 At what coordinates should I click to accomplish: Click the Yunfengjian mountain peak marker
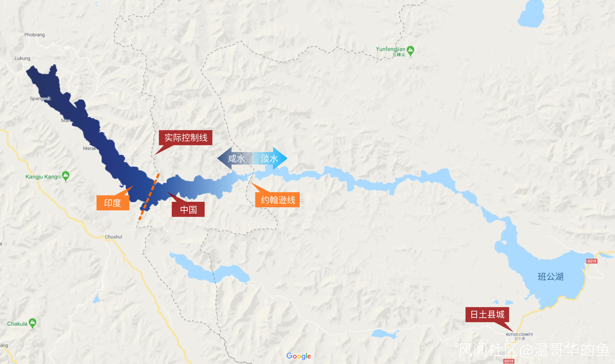click(410, 51)
